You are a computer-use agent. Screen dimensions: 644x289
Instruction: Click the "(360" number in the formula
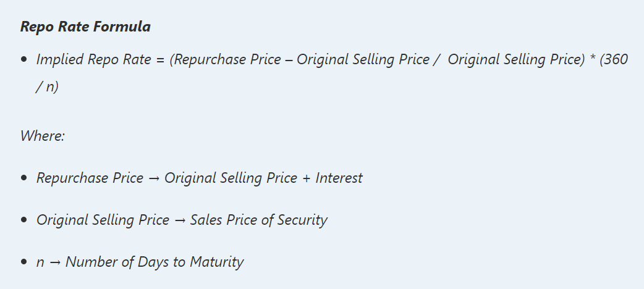pos(614,60)
